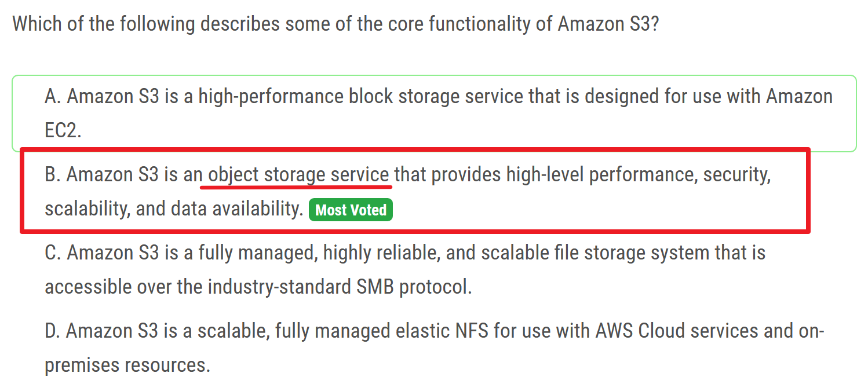
Task: Click "scalability, and data availability" text
Action: 174,209
